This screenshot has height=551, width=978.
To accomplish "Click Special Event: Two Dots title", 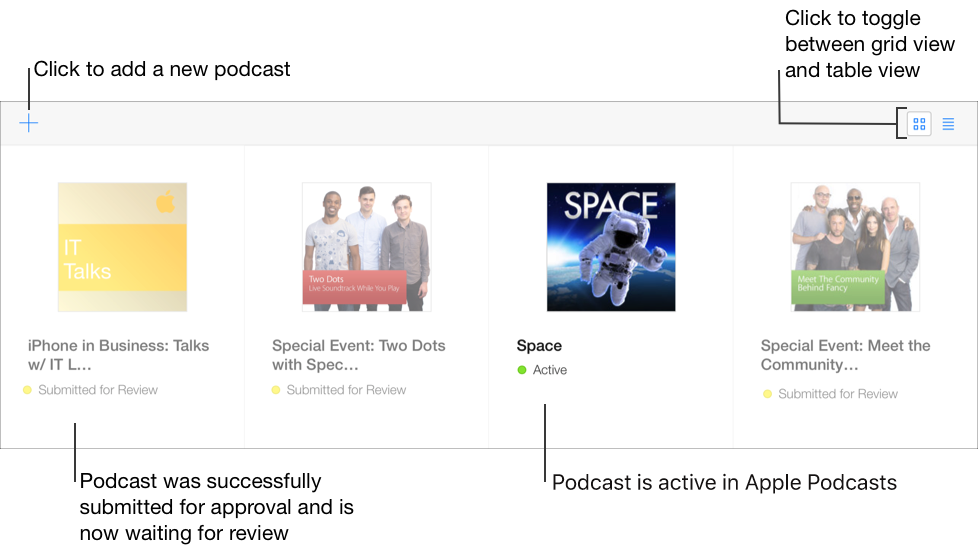I will [358, 355].
